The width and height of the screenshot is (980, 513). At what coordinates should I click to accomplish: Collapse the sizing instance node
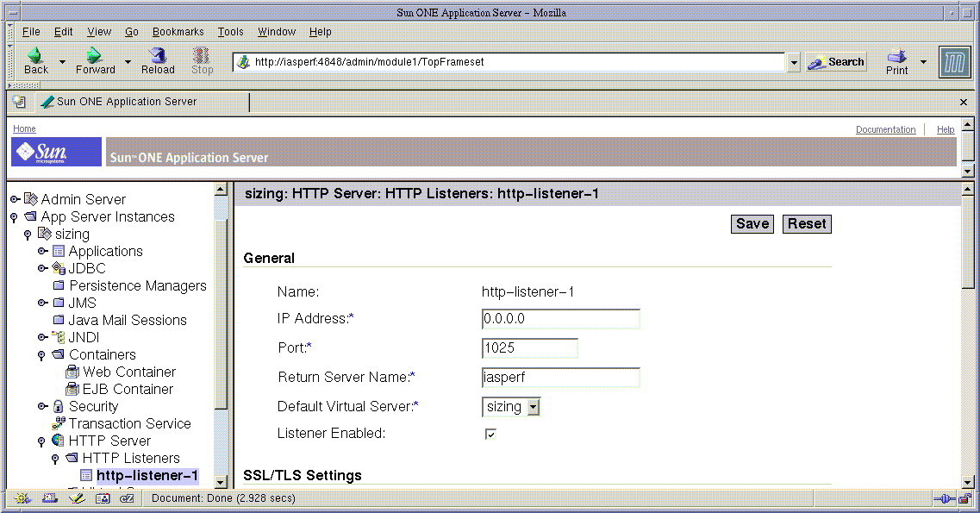[x=28, y=235]
